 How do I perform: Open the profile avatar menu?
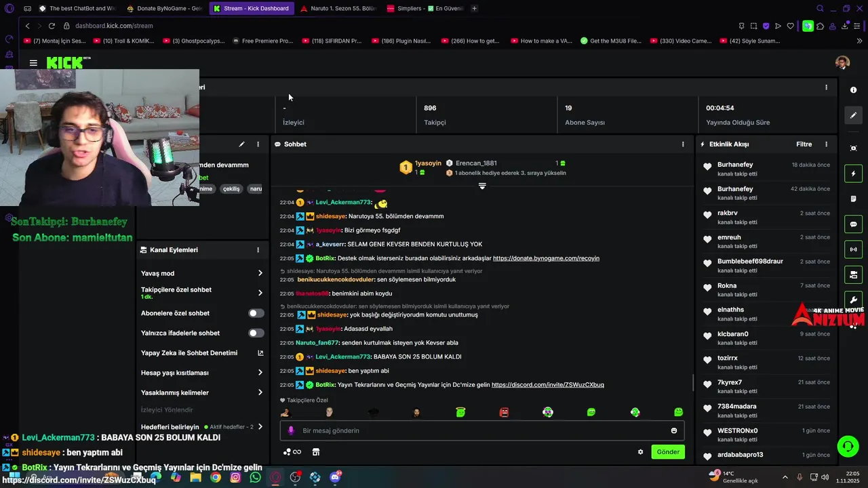[x=842, y=62]
